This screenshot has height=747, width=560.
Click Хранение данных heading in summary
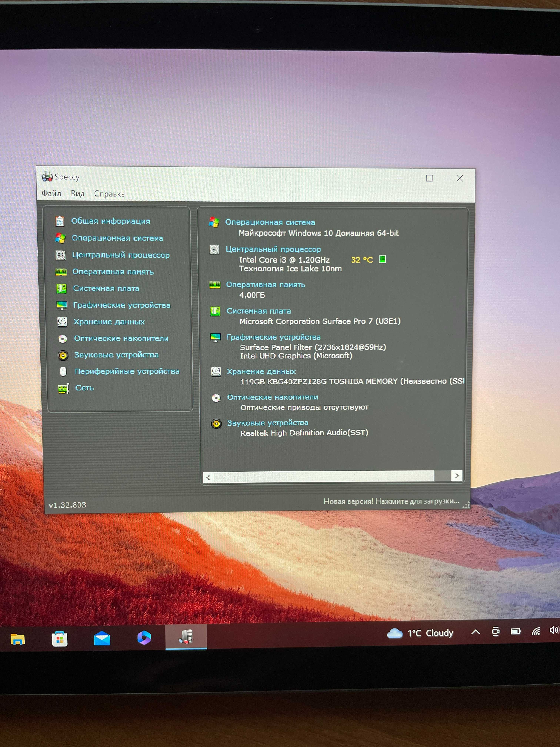pos(261,371)
